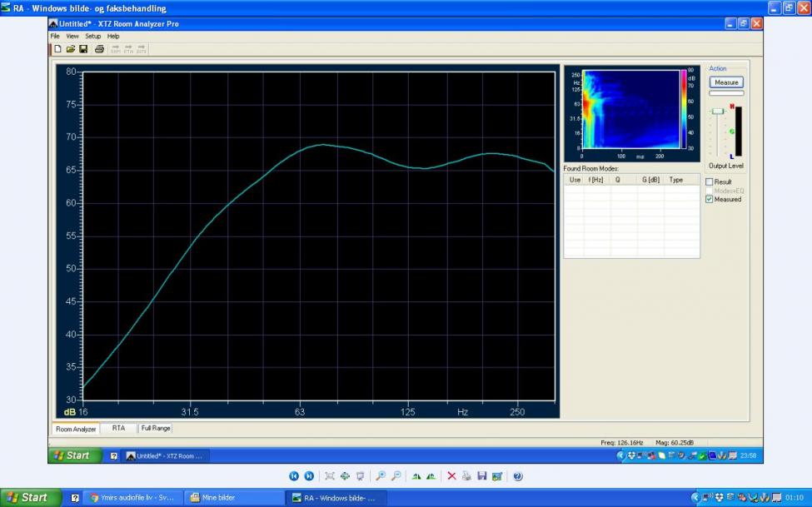Delete the image with the red X icon
Screen dimensions: 812x507
pos(451,476)
